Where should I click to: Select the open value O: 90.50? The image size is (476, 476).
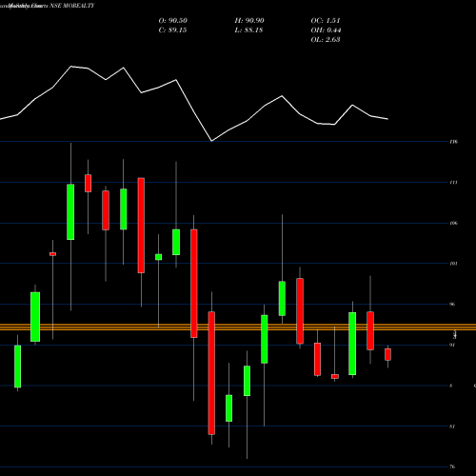pos(173,21)
